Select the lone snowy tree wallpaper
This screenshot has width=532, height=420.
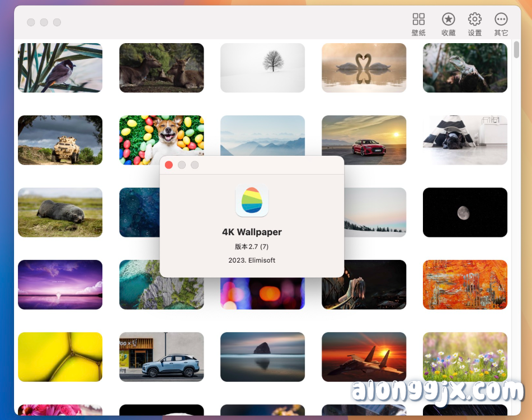[x=262, y=68]
